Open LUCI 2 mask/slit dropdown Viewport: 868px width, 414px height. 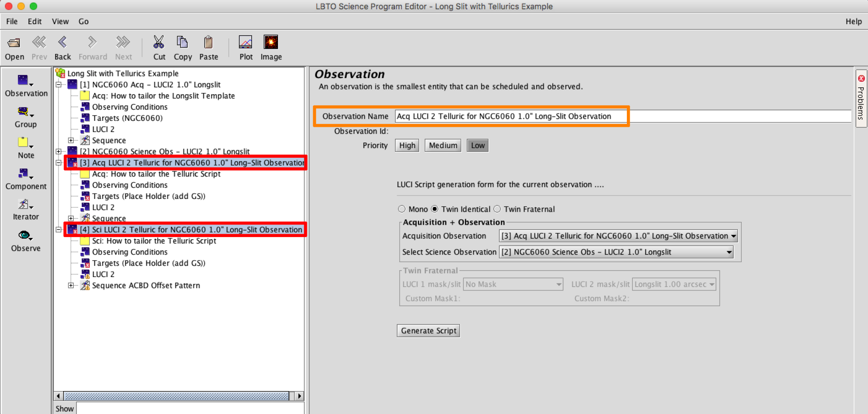tap(674, 284)
